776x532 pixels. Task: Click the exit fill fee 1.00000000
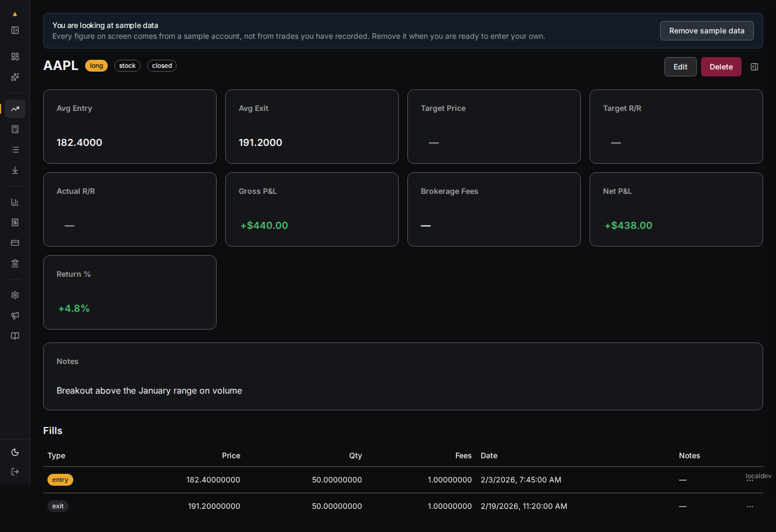point(450,506)
